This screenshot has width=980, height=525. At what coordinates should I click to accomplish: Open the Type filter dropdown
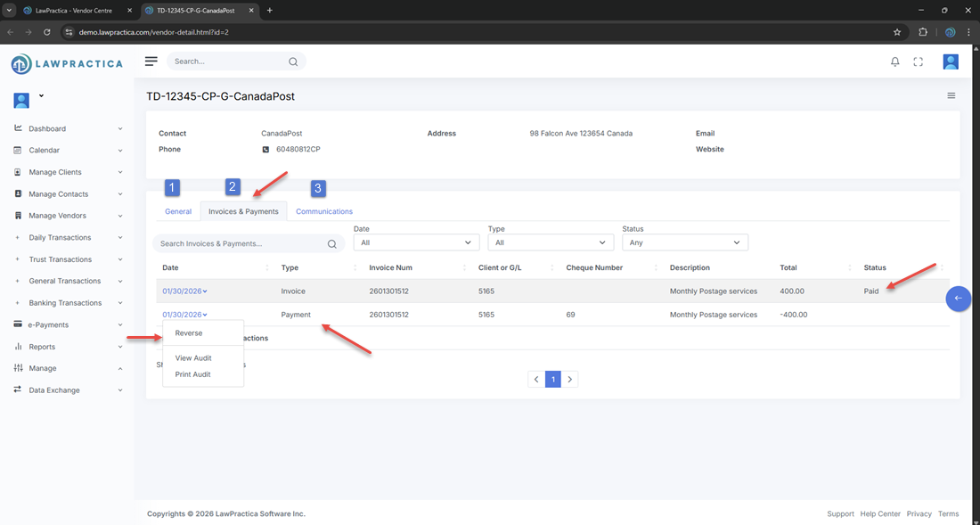[x=551, y=242]
